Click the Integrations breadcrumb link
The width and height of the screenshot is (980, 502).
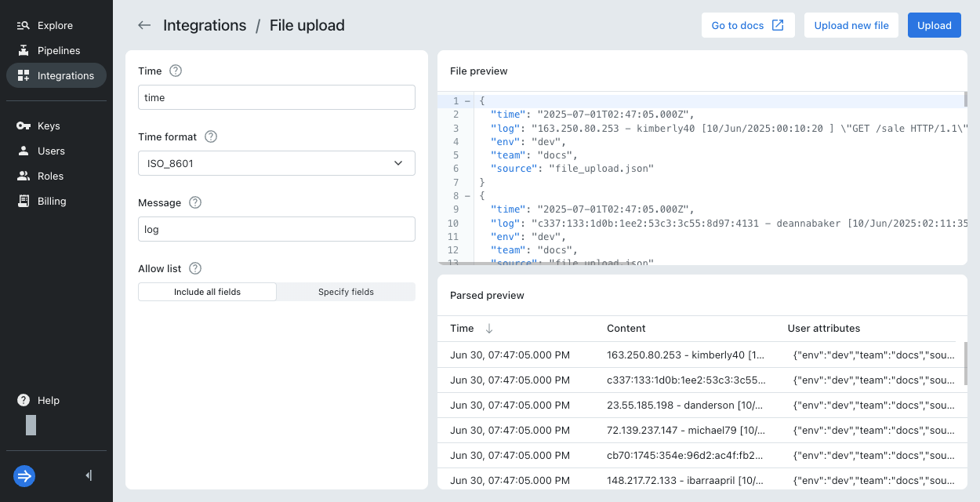[x=205, y=25]
